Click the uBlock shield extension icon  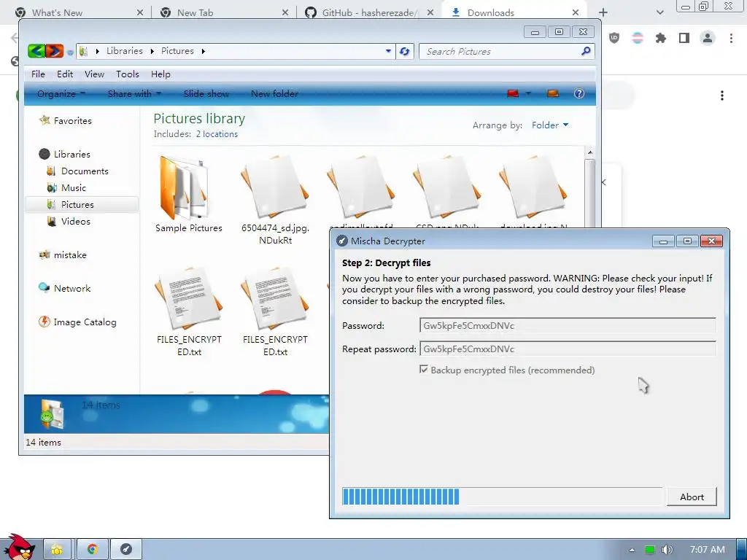pos(614,38)
